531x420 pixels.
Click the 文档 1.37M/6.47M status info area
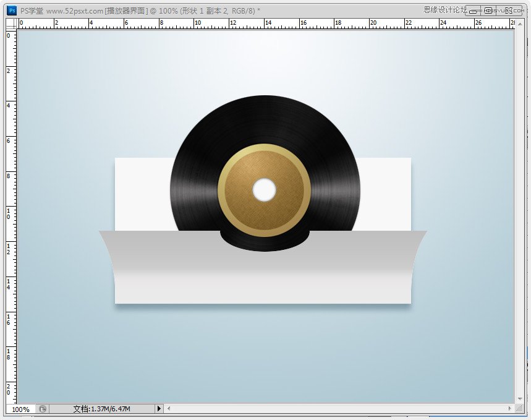101,409
